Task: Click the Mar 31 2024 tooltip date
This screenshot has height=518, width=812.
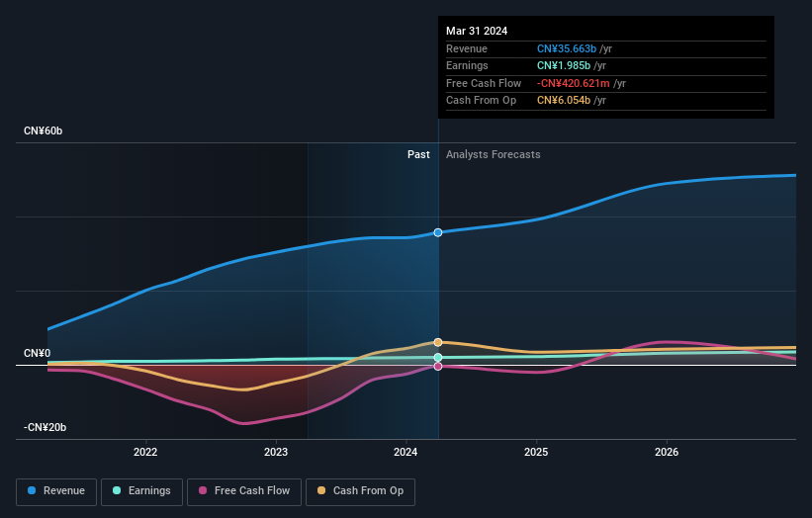Action: (477, 31)
